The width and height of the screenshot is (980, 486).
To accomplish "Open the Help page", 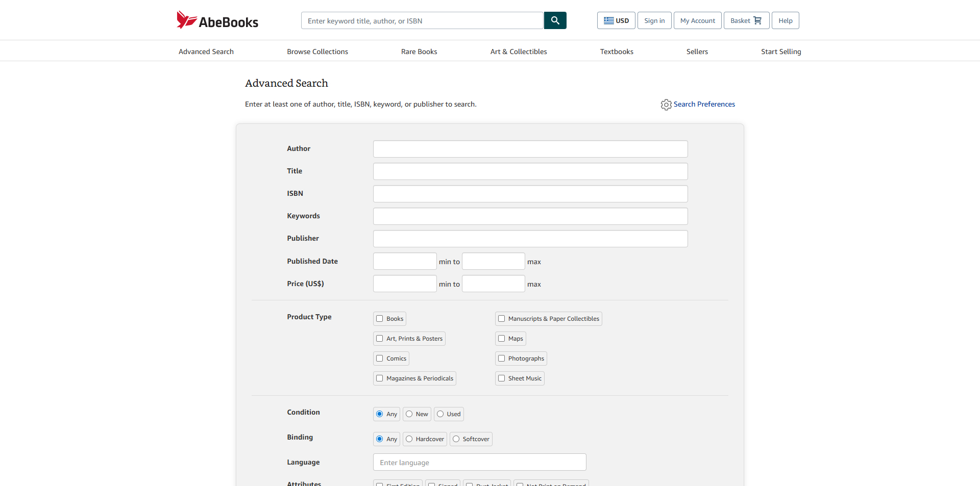I will [785, 20].
